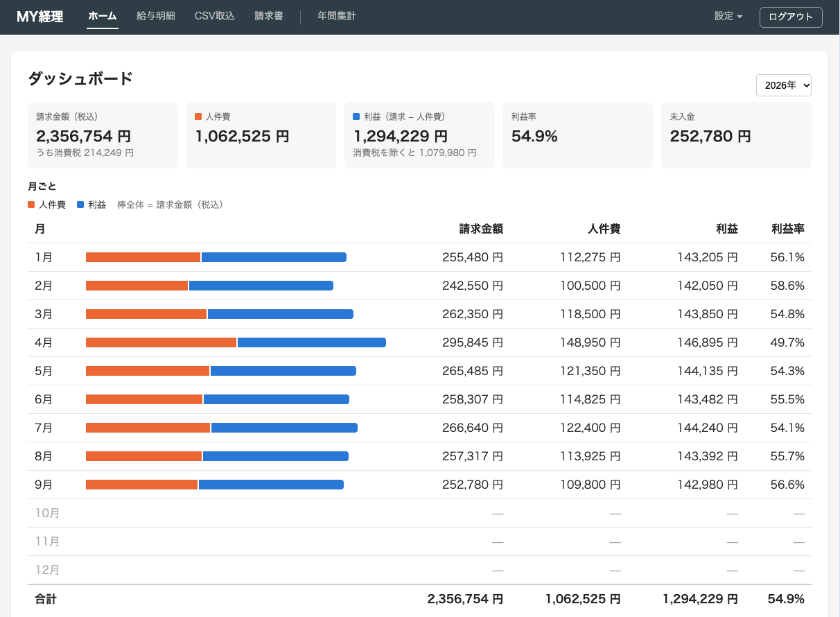Click 棒全体 = 請求金額（税込） legend note
Screen dimensions: 840x617
click(170, 205)
